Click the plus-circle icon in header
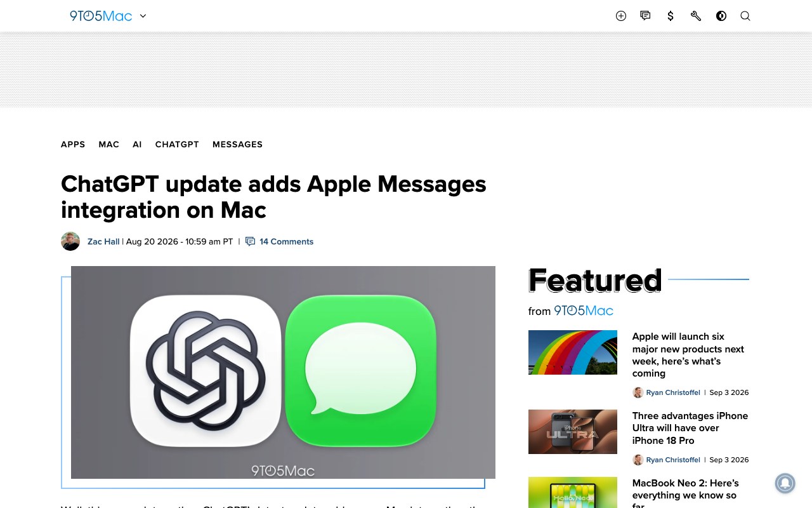 coord(621,16)
